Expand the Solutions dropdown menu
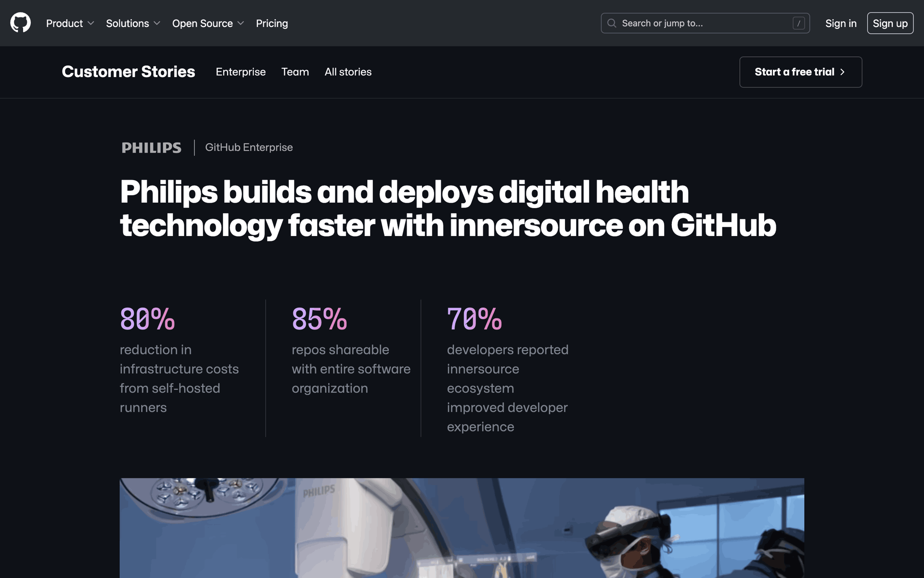Viewport: 924px width, 578px height. click(x=133, y=23)
